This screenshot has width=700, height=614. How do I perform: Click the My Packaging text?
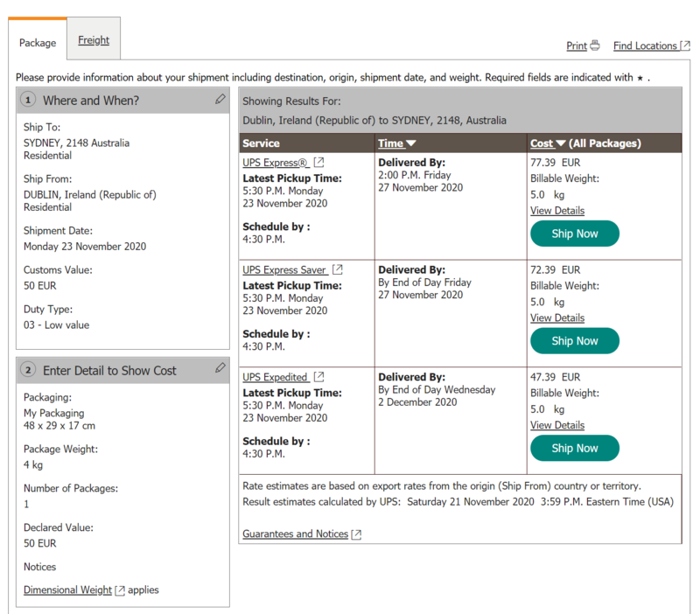click(53, 413)
